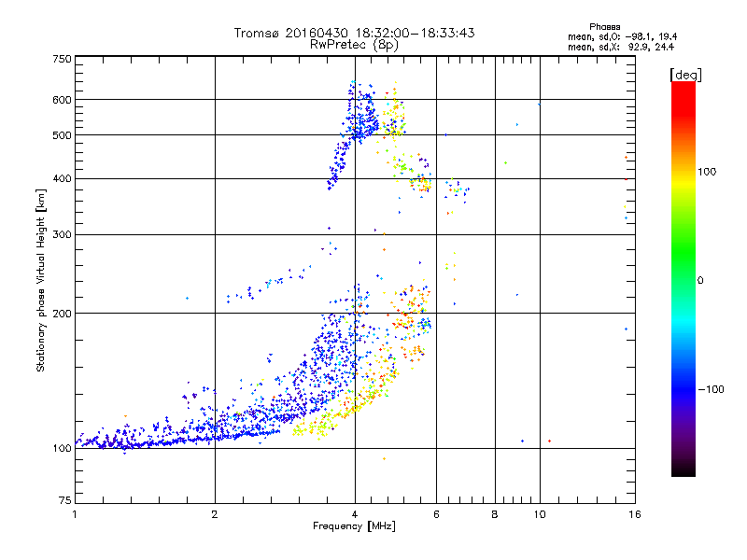Click the x-axis tick label '1'
Viewport: 747px width, 560px height.
tap(75, 514)
